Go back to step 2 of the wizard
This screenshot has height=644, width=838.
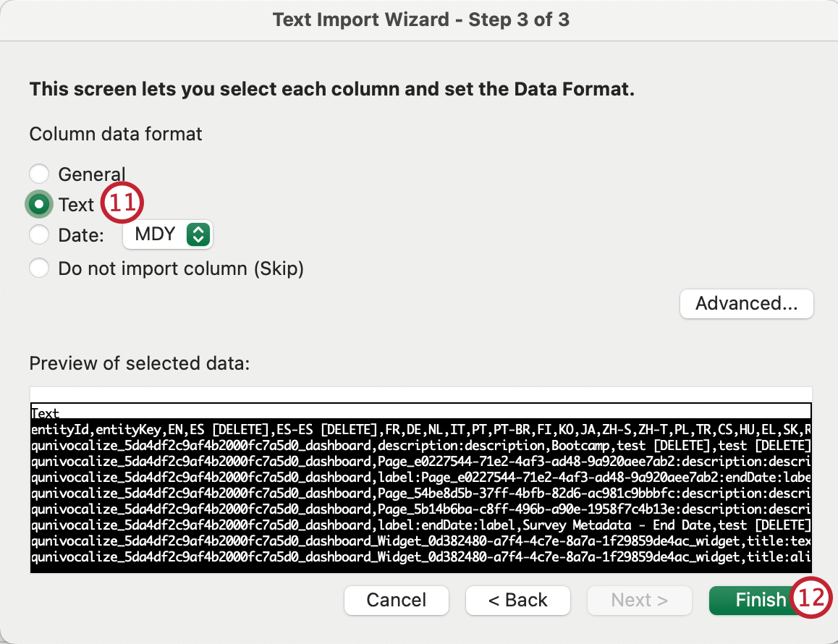pyautogui.click(x=517, y=600)
